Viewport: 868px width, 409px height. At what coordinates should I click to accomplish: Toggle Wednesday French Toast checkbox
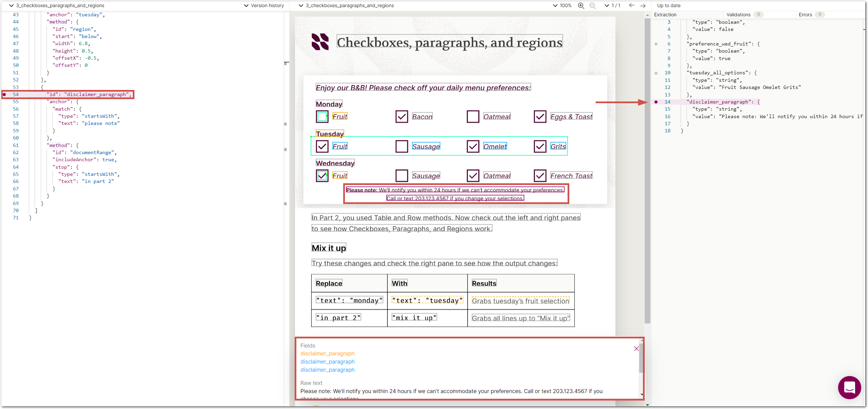(540, 175)
